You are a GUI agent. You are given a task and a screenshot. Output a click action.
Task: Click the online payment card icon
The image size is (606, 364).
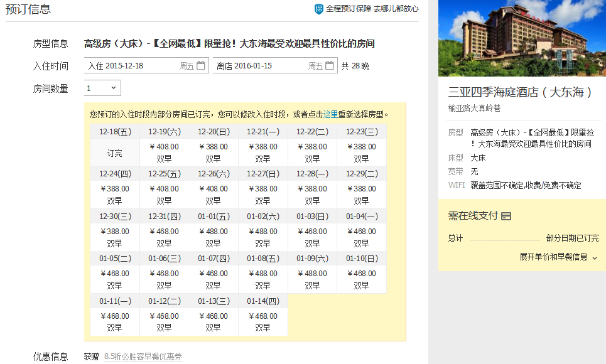[x=506, y=216]
